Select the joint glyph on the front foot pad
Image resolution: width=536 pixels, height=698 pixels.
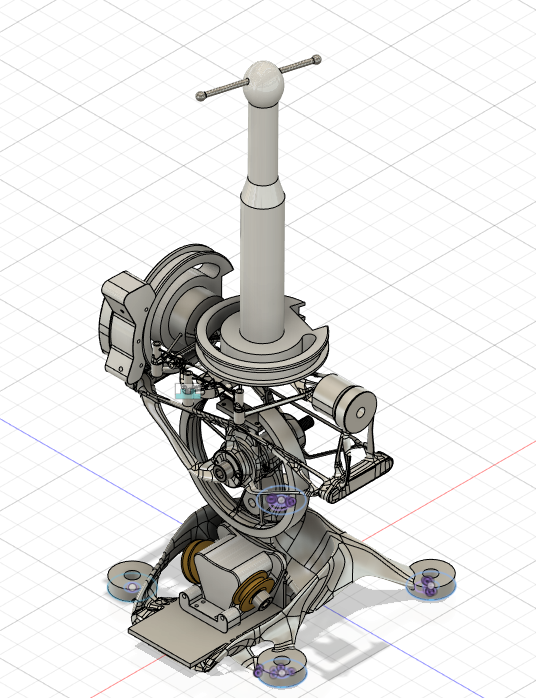281,671
